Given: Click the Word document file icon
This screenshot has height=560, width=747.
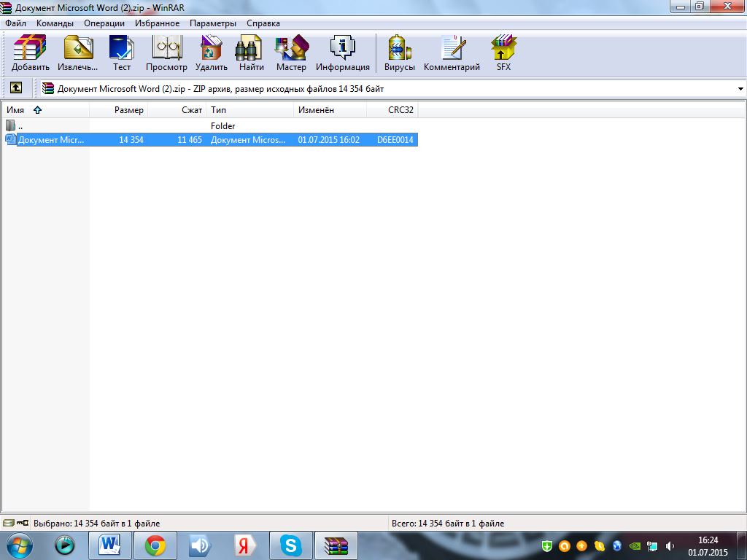Looking at the screenshot, I should point(10,139).
